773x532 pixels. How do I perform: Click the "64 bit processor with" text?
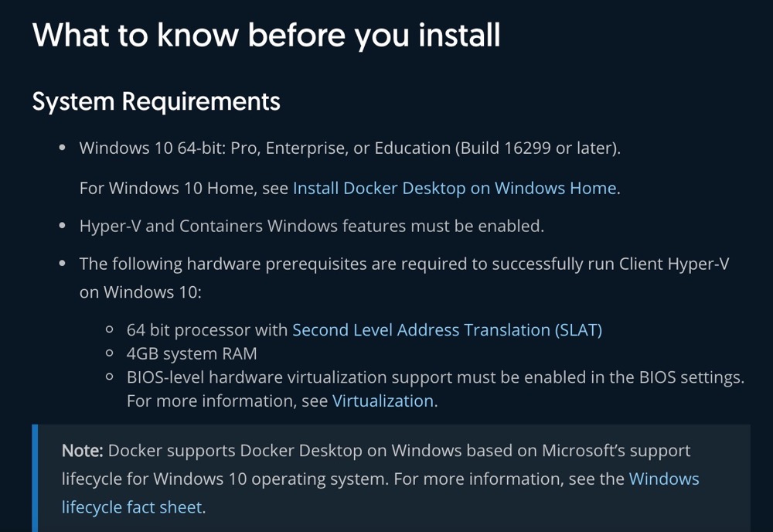[x=207, y=330]
